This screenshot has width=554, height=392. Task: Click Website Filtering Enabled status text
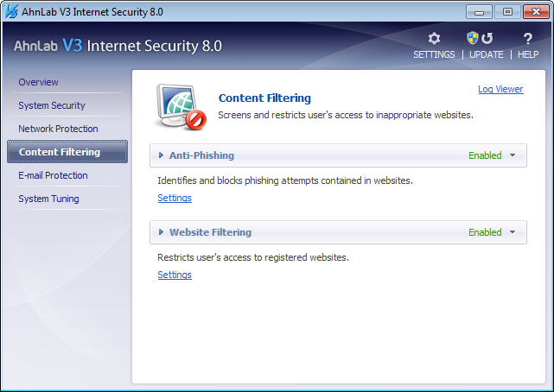[x=485, y=232]
